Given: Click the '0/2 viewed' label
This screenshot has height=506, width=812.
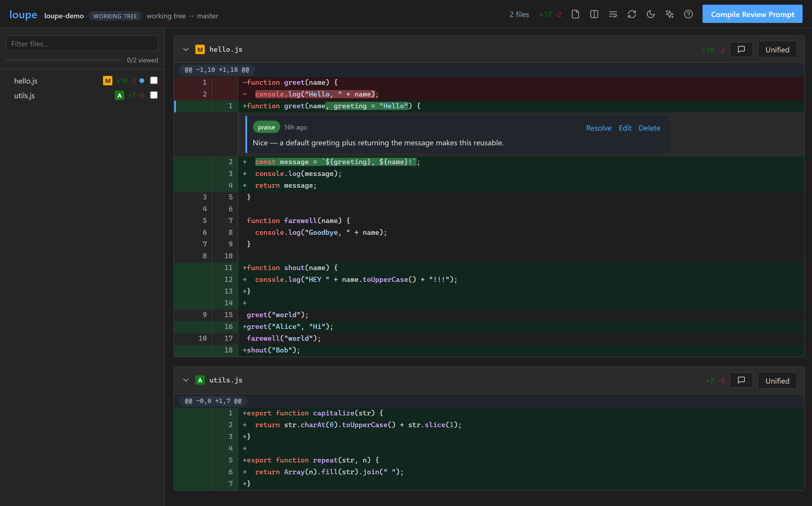Looking at the screenshot, I should (142, 60).
